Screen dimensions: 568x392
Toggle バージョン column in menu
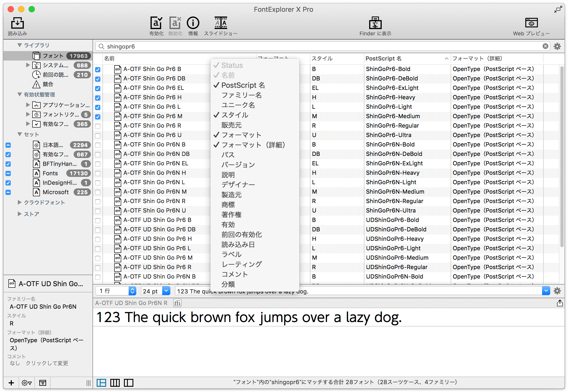[x=255, y=165]
